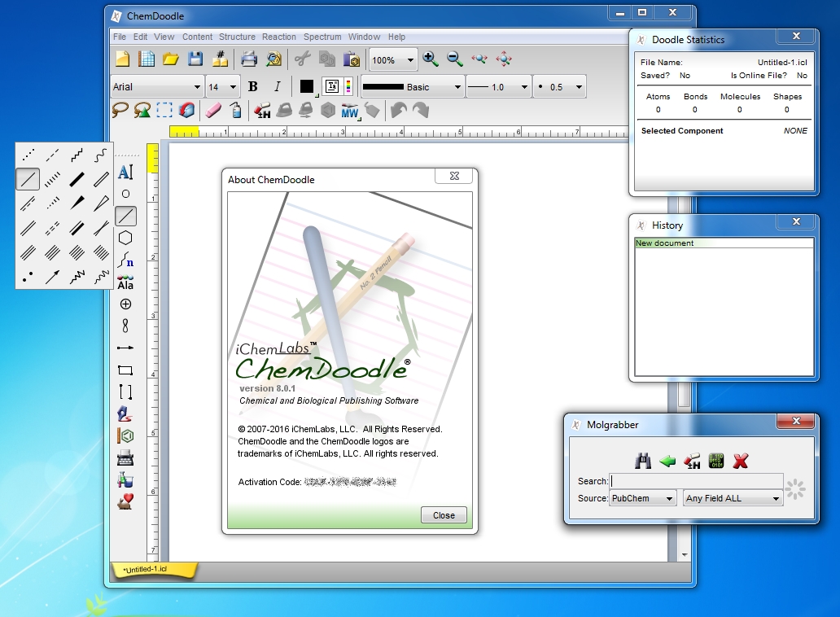The height and width of the screenshot is (617, 840).
Task: Open print preview magnifier icon
Action: click(273, 59)
